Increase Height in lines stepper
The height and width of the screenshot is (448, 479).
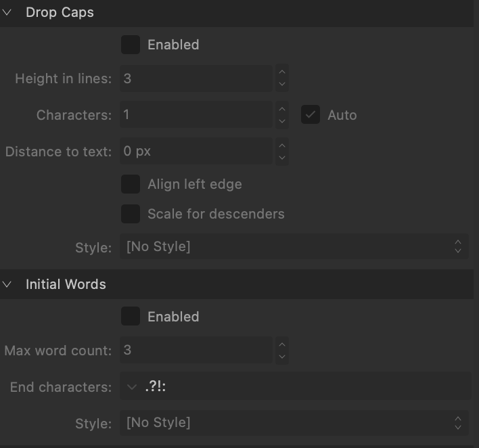pyautogui.click(x=282, y=72)
